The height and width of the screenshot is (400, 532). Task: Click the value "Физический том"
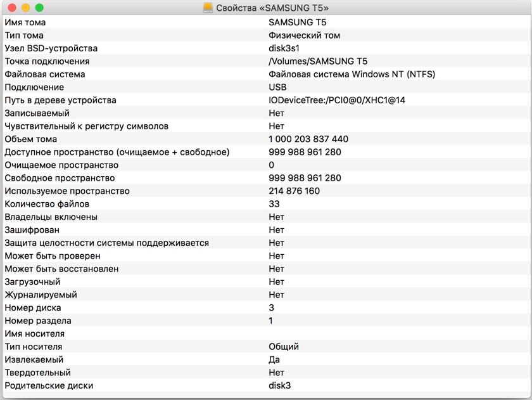305,35
